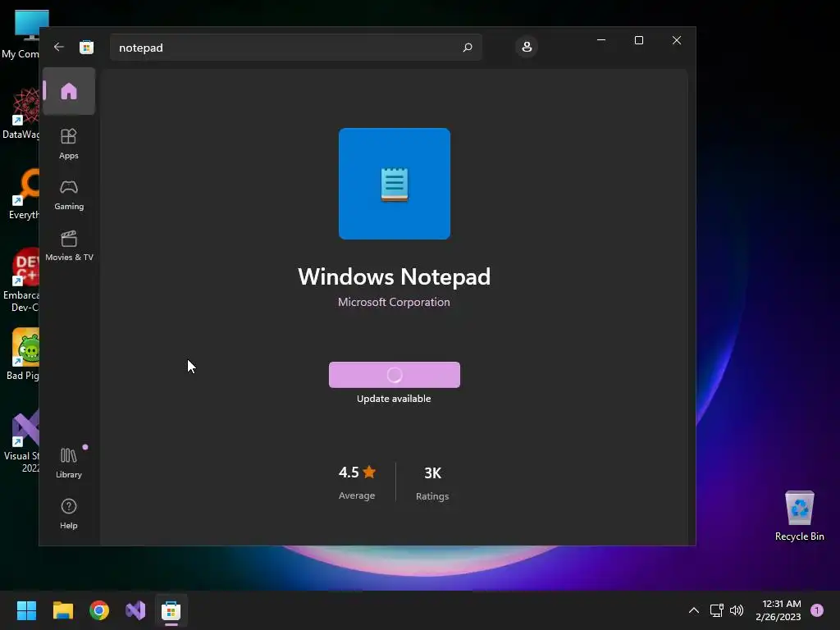
Task: Open the Home section in sidebar
Action: (x=69, y=91)
